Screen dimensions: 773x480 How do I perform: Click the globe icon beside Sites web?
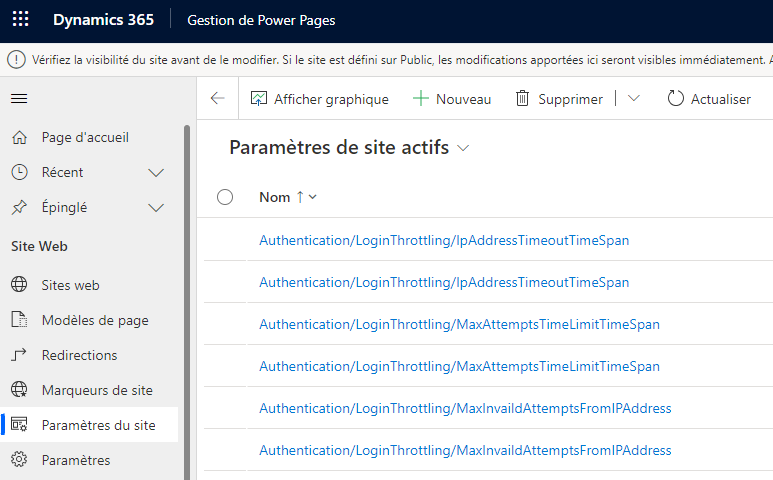point(19,284)
